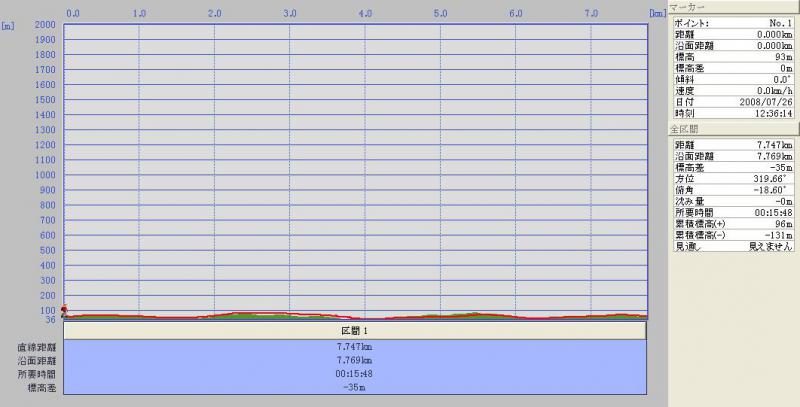Click the 2000 m label on the elevation axis
This screenshot has width=800, height=407.
pos(45,24)
